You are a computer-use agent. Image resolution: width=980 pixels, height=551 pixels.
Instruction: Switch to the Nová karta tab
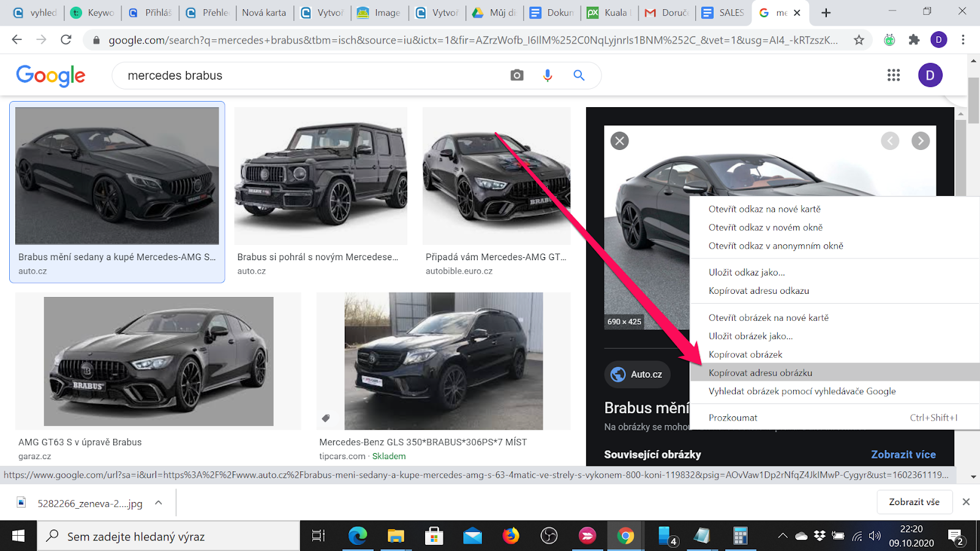(x=264, y=12)
